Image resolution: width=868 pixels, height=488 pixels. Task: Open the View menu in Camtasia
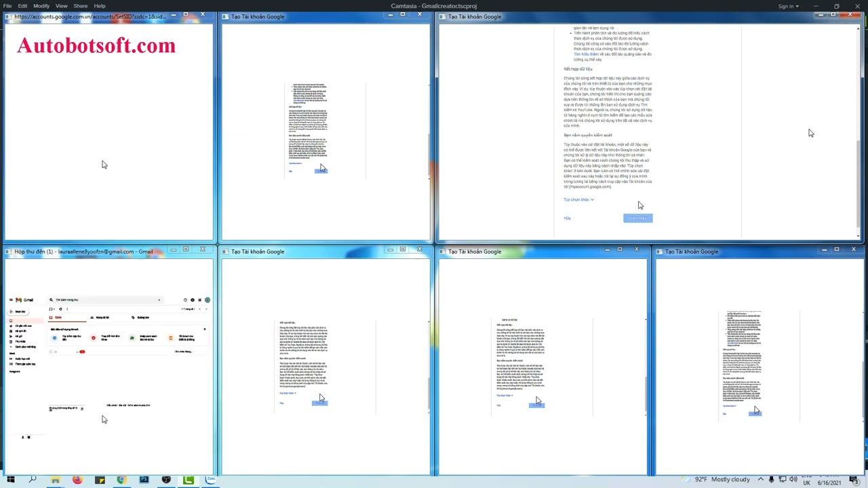coord(62,5)
